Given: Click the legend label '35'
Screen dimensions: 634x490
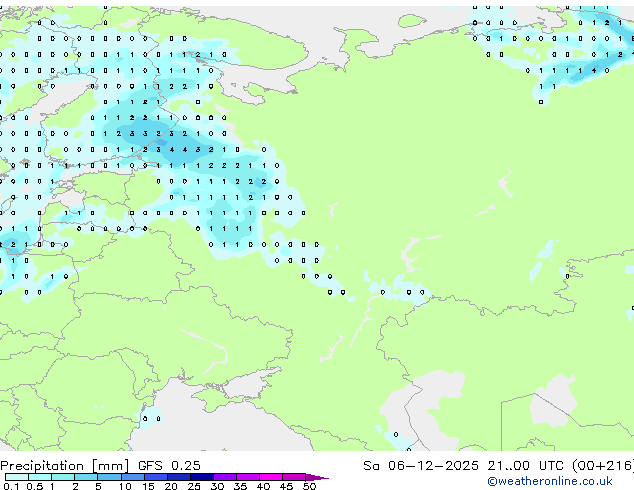Looking at the screenshot, I should 240,486.
